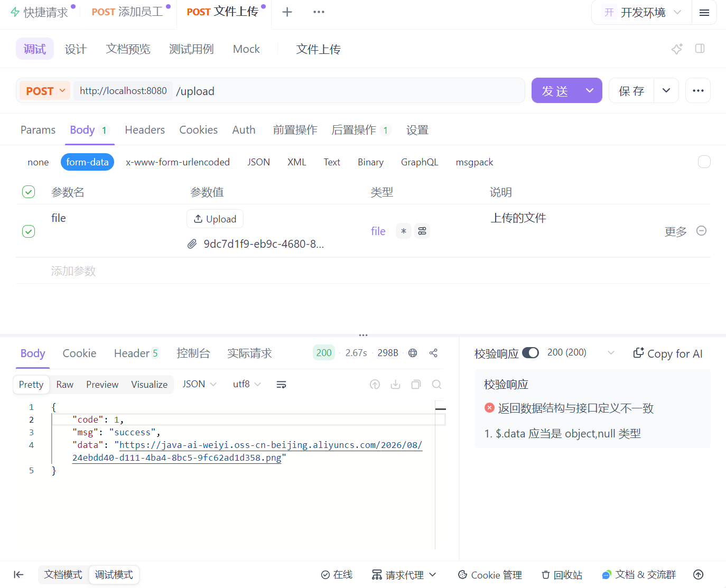This screenshot has width=726, height=588.
Task: Toggle the required asterisk icon for file
Action: coord(404,231)
